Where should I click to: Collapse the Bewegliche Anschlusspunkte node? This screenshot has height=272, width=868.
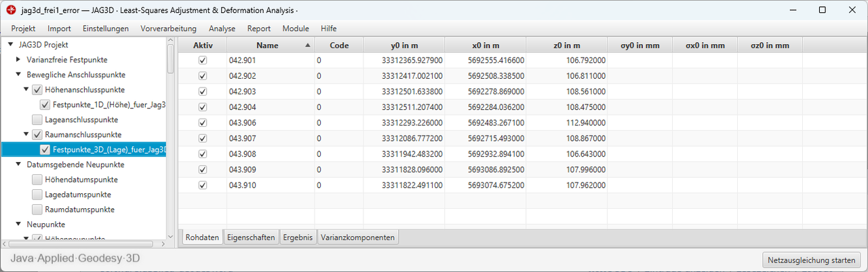18,75
